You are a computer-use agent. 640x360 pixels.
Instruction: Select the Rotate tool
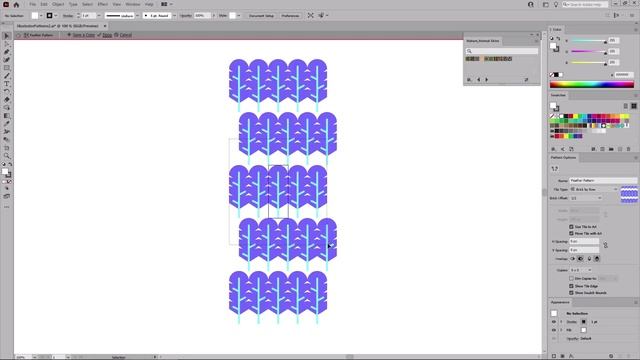coord(7,92)
